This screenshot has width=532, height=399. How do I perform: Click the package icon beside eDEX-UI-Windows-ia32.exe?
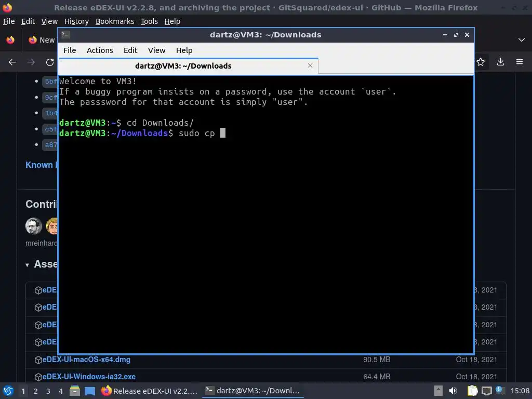(x=38, y=377)
